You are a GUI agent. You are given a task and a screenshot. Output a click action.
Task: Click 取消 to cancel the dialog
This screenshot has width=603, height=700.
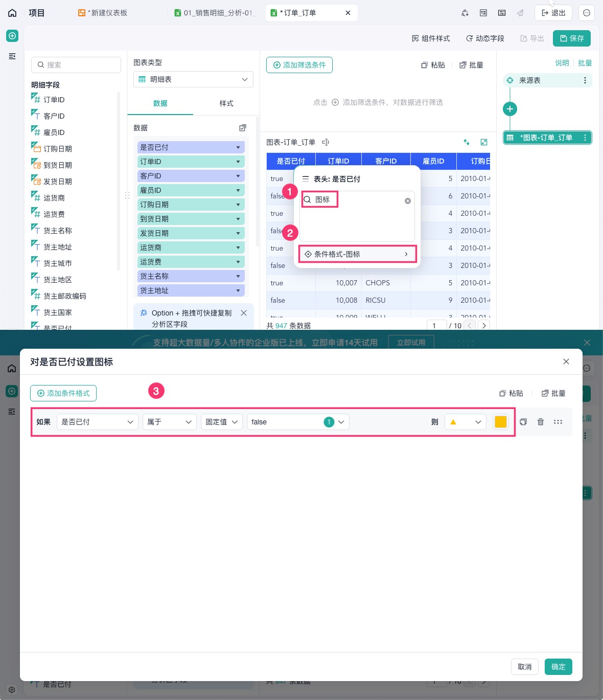pos(525,667)
